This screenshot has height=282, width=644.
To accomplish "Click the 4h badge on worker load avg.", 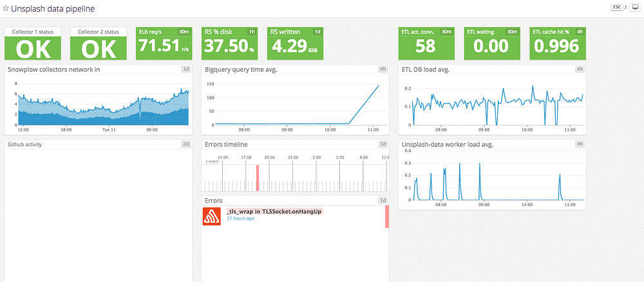I will tap(580, 144).
